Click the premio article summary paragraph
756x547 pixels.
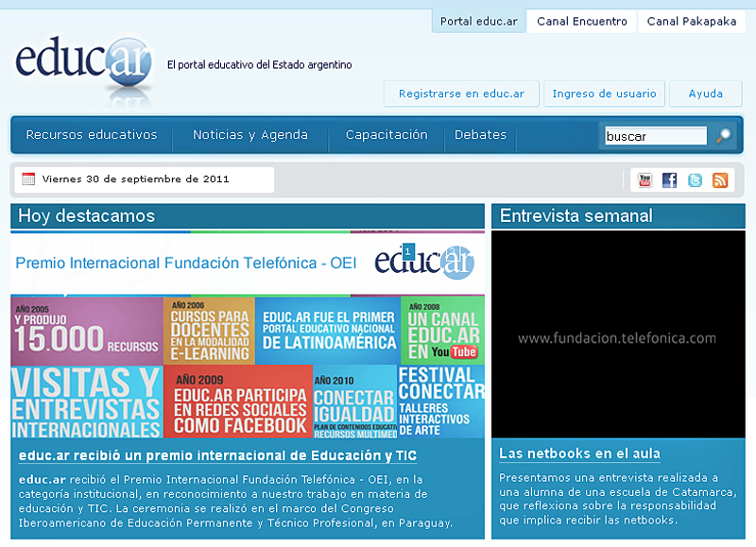click(x=235, y=502)
